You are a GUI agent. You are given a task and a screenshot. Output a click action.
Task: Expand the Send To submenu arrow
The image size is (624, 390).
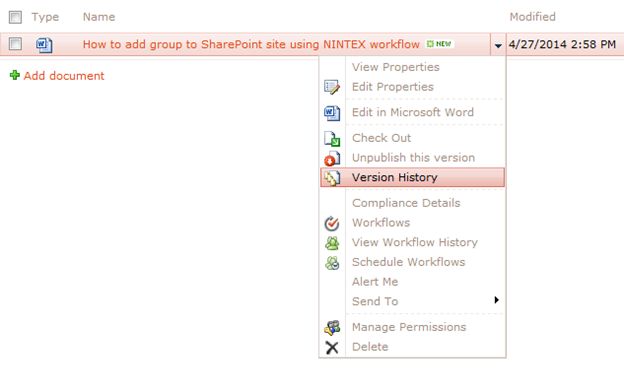click(496, 300)
